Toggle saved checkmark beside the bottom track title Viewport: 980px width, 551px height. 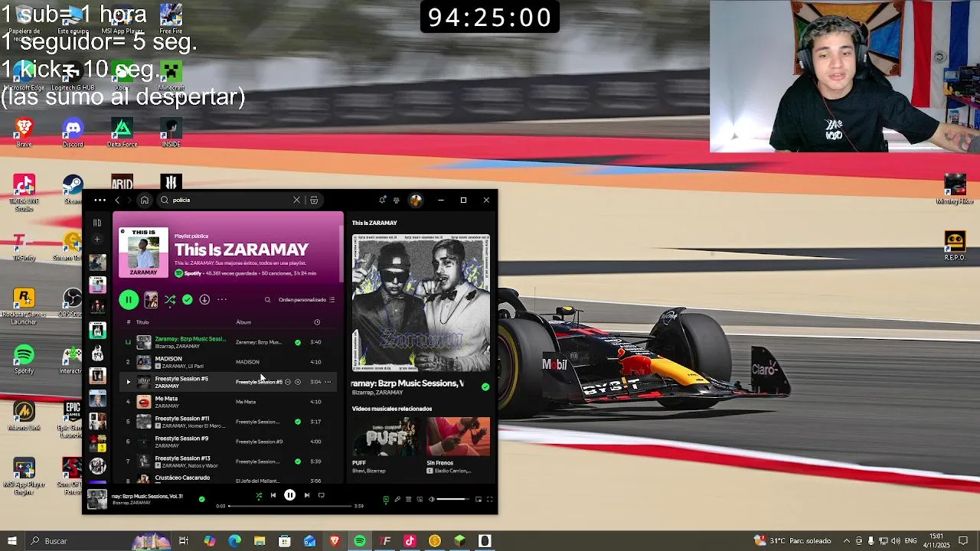pyautogui.click(x=201, y=499)
